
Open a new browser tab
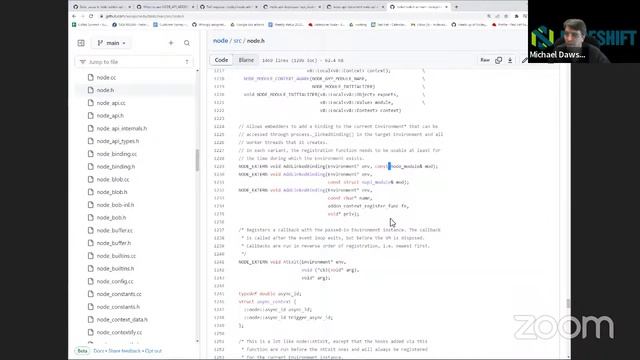click(456, 7)
